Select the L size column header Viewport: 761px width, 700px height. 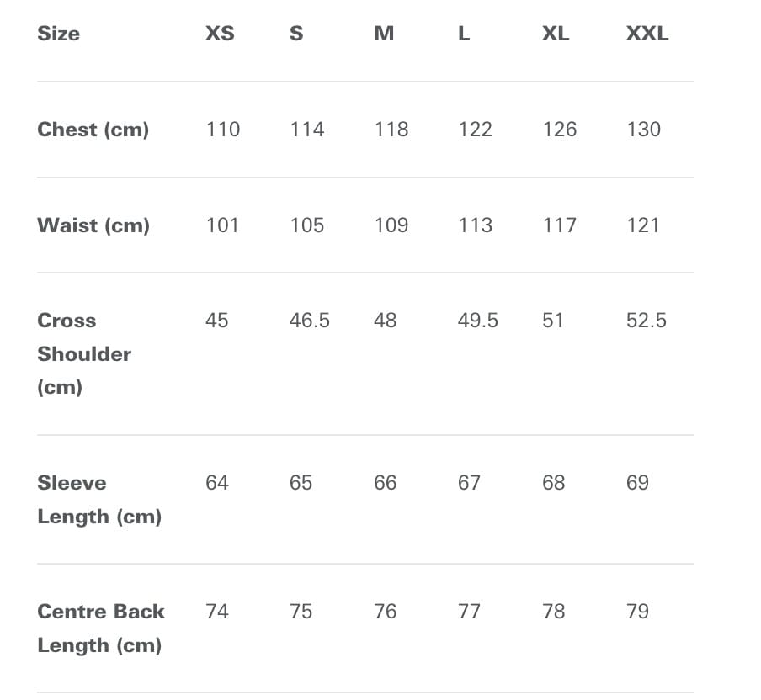click(464, 34)
